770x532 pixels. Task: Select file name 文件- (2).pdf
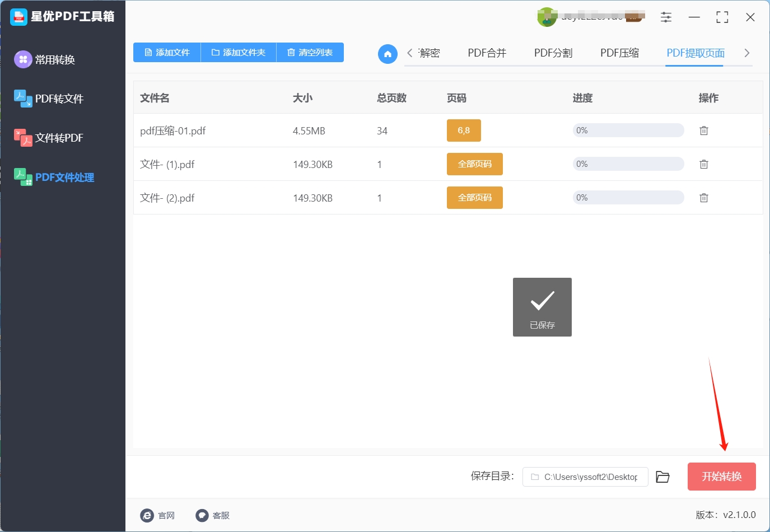coord(167,198)
